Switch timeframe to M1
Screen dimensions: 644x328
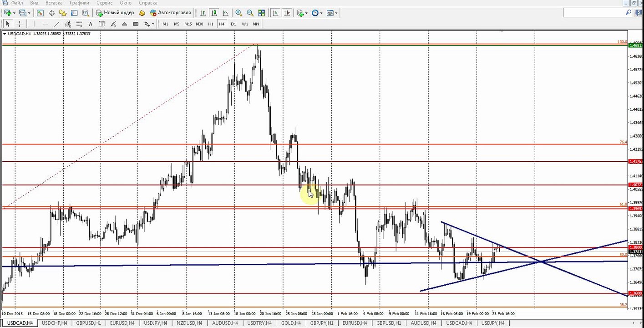(x=165, y=24)
